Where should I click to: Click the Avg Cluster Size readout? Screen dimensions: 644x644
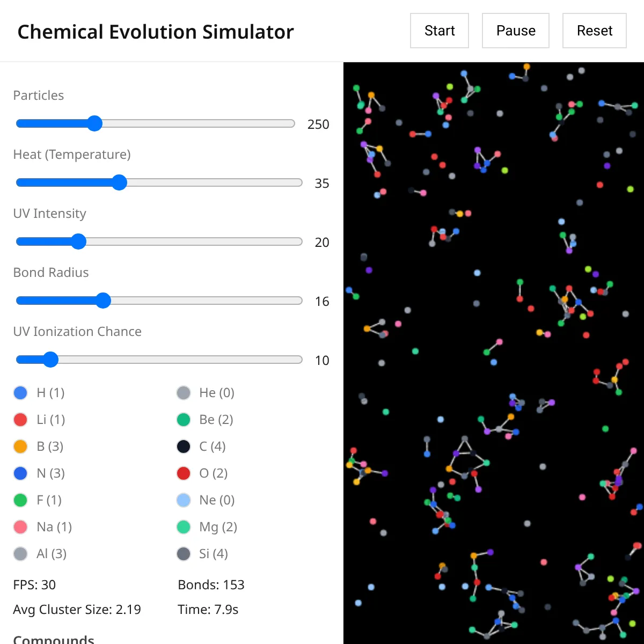77,610
